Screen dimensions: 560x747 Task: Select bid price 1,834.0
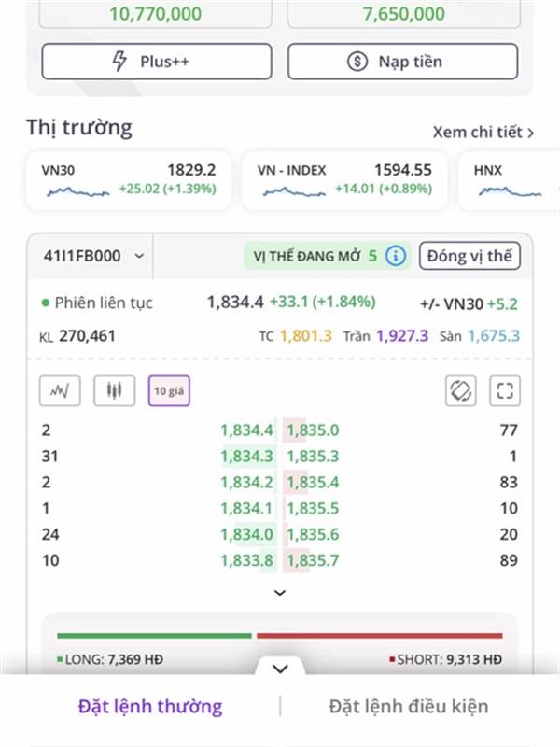pos(246,534)
